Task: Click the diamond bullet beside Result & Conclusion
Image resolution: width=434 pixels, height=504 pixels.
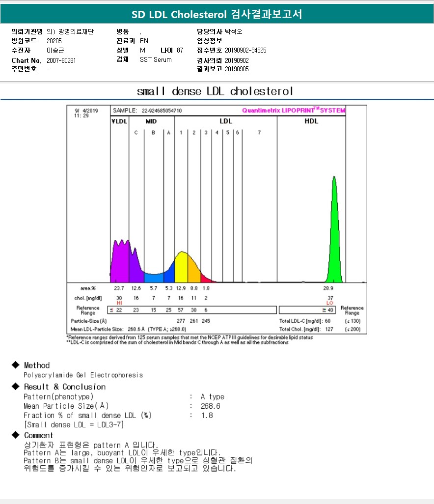Action: tap(15, 387)
